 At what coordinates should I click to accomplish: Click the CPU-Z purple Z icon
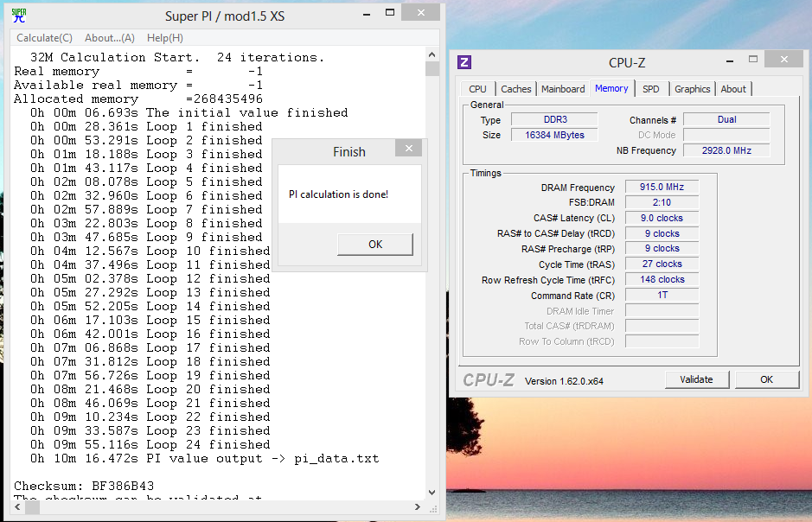464,62
